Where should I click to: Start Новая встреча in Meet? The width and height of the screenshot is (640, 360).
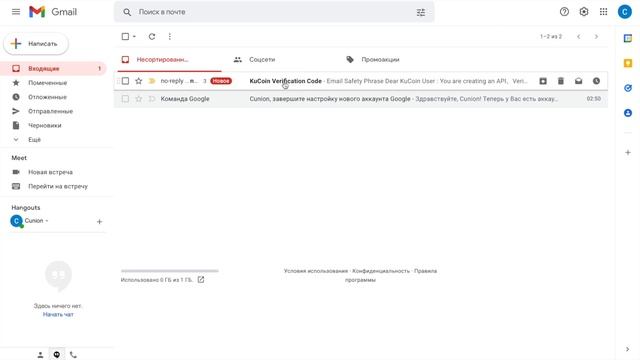pyautogui.click(x=50, y=172)
